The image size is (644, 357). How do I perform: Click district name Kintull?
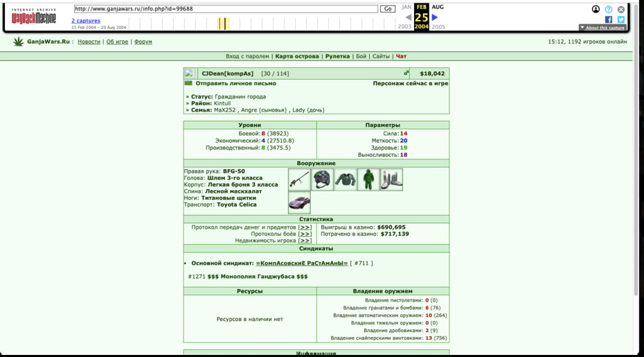(x=222, y=104)
